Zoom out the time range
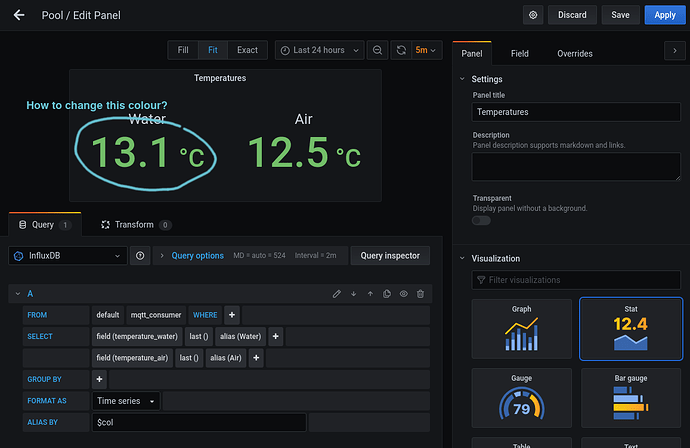 [x=377, y=50]
